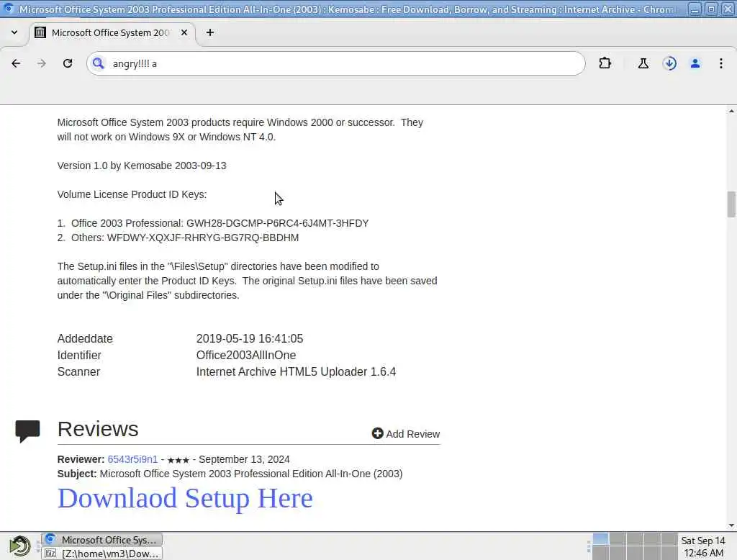Reload the current page
The image size is (737, 560).
point(68,63)
